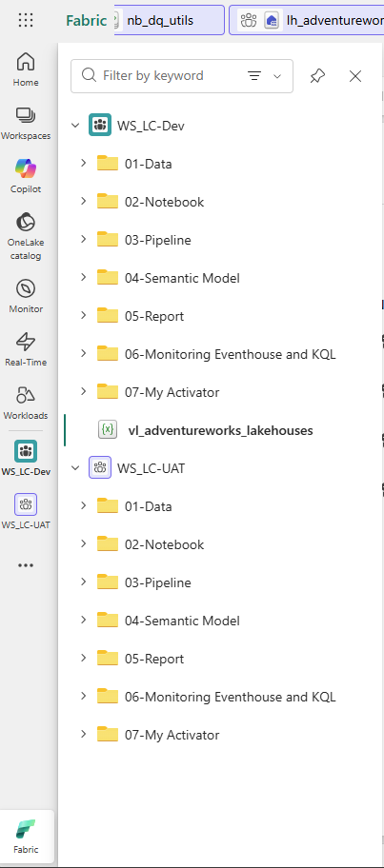Select WS_LC-UAT workspace label in tree
The image size is (384, 868).
(x=151, y=468)
